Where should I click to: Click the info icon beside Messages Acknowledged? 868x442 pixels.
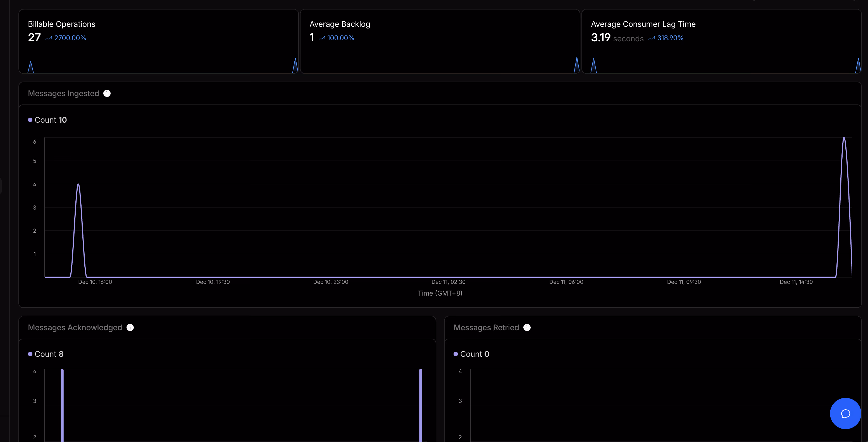coord(130,327)
